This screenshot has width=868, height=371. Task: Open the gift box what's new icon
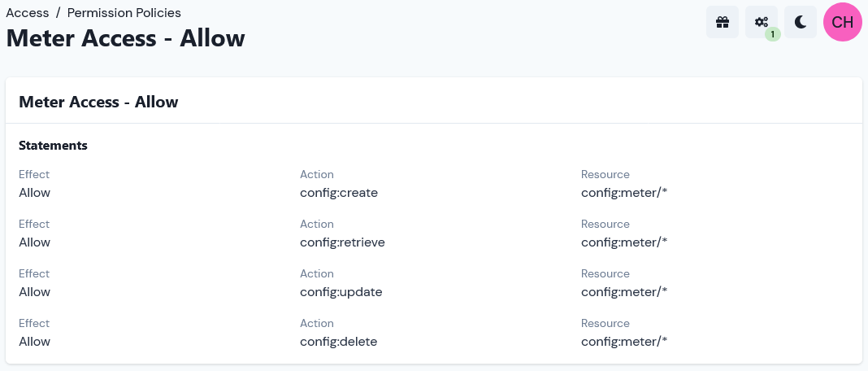723,22
